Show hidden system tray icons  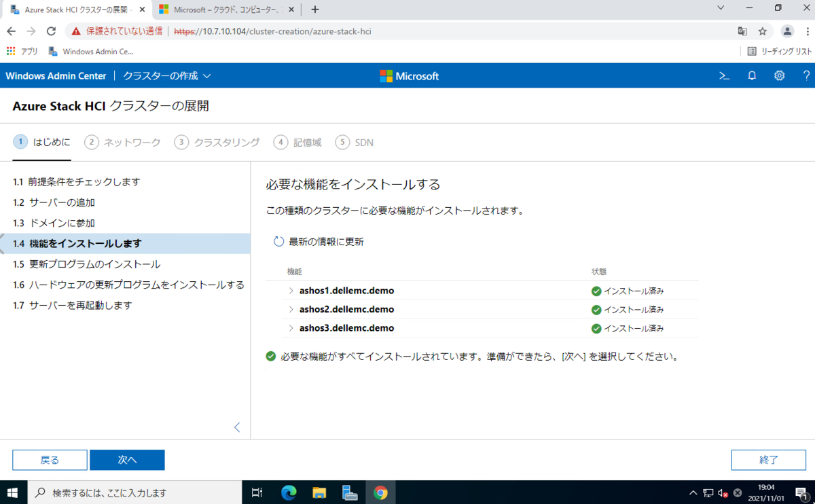(x=693, y=492)
